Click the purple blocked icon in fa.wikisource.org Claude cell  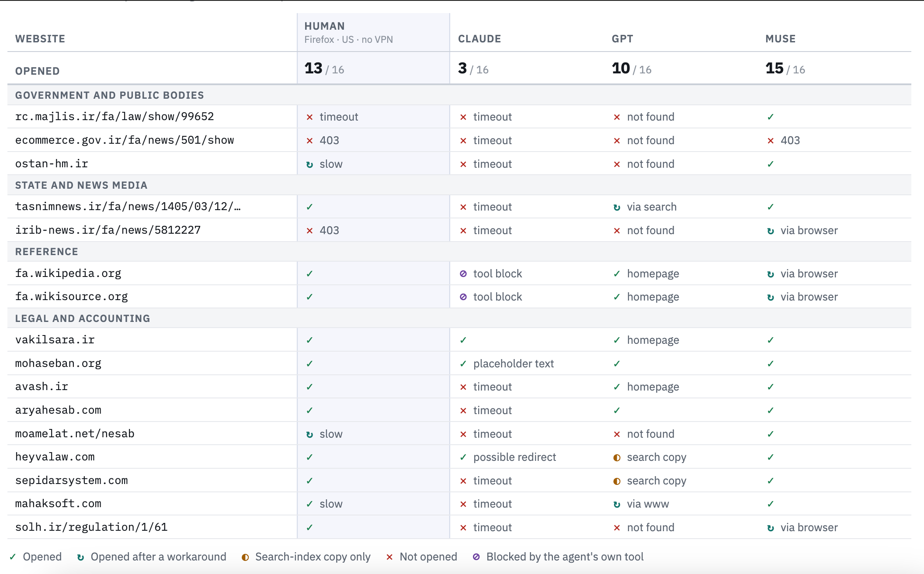(463, 297)
